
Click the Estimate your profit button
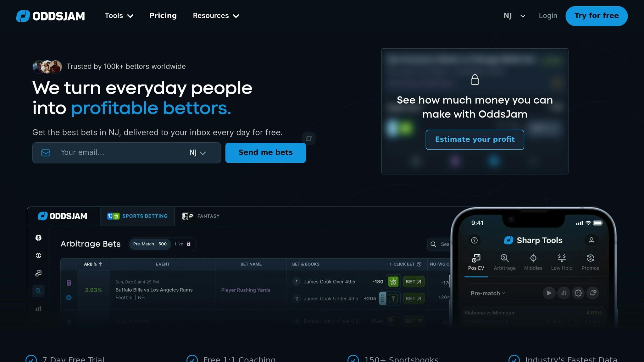(475, 140)
